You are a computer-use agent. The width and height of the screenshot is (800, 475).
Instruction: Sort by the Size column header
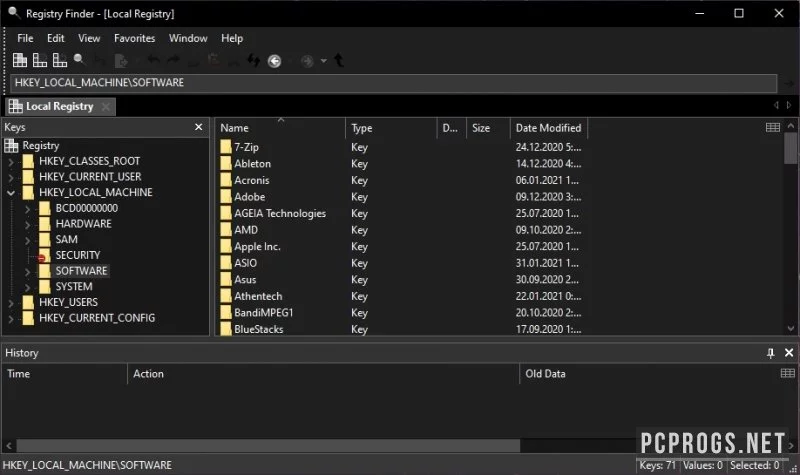point(488,128)
